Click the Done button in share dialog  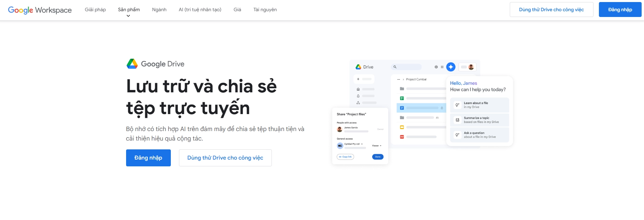[x=378, y=157]
